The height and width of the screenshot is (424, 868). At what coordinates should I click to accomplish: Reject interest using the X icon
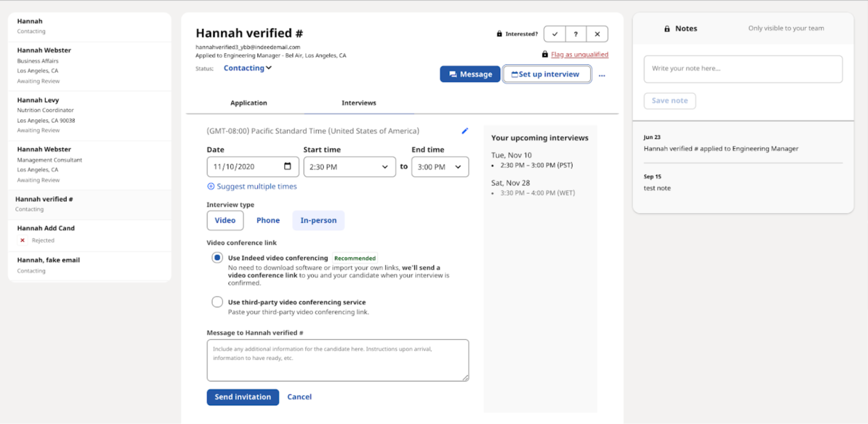coord(597,34)
